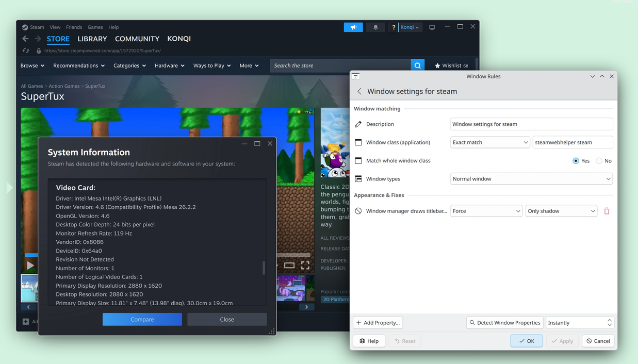638x364 pixels.
Task: Go forward with Steam's forward arrow
Action: (x=38, y=39)
